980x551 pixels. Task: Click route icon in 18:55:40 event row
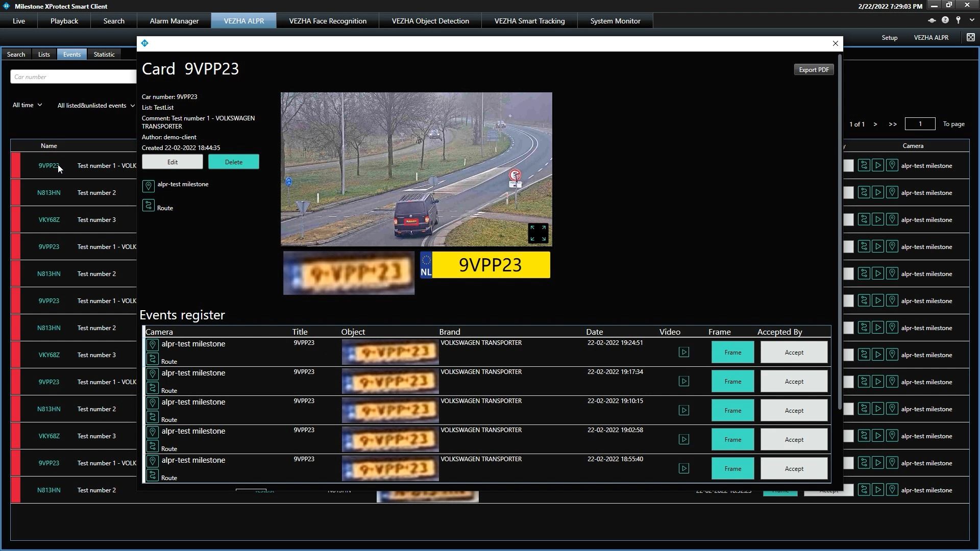[x=152, y=475]
